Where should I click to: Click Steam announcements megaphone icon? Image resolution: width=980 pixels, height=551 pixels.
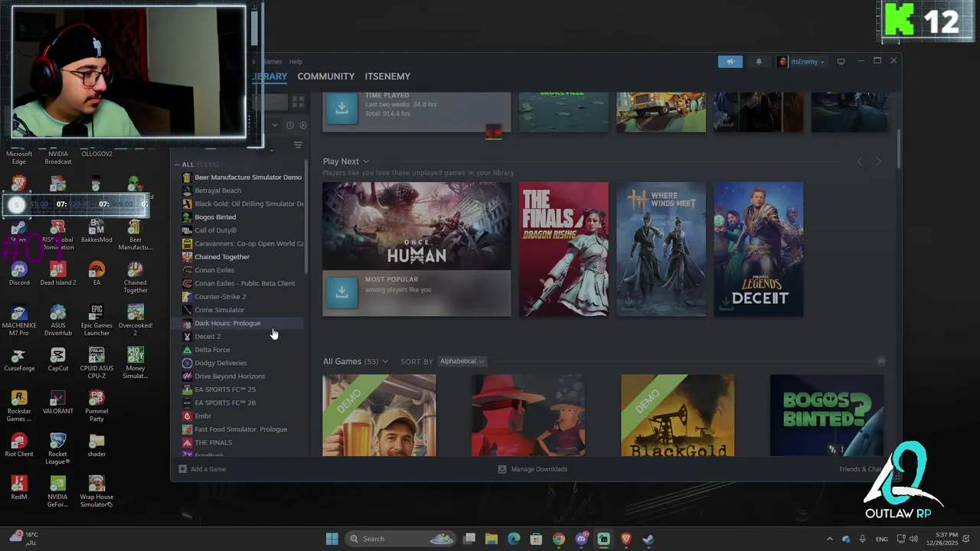pos(730,62)
